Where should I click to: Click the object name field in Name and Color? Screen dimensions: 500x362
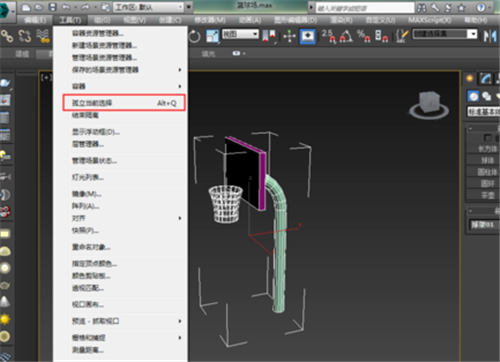pyautogui.click(x=484, y=224)
